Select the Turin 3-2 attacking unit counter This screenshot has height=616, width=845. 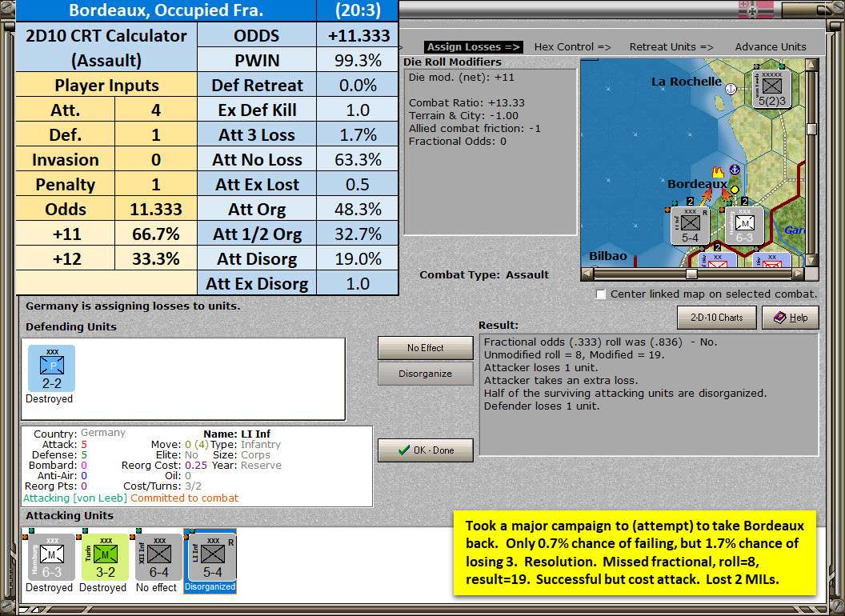click(x=105, y=558)
